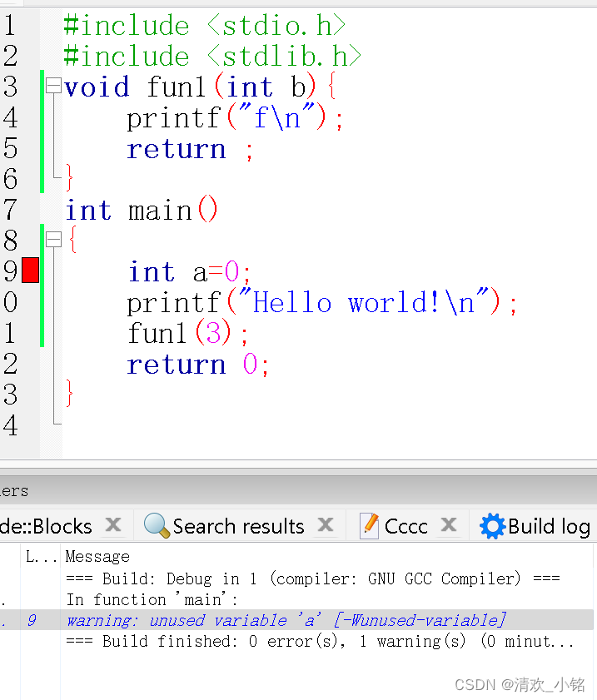This screenshot has width=597, height=700.
Task: Click the #include <stdlib.h> line
Action: (x=212, y=56)
